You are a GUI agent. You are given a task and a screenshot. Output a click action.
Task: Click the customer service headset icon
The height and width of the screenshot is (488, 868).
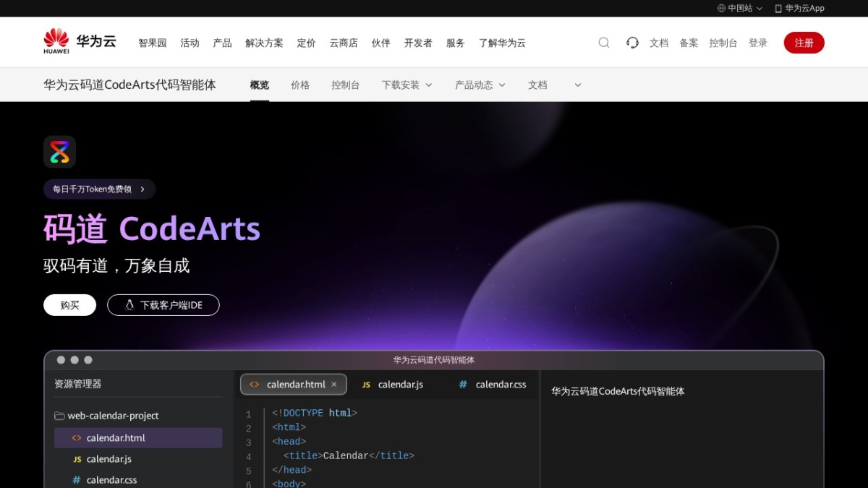pyautogui.click(x=632, y=43)
